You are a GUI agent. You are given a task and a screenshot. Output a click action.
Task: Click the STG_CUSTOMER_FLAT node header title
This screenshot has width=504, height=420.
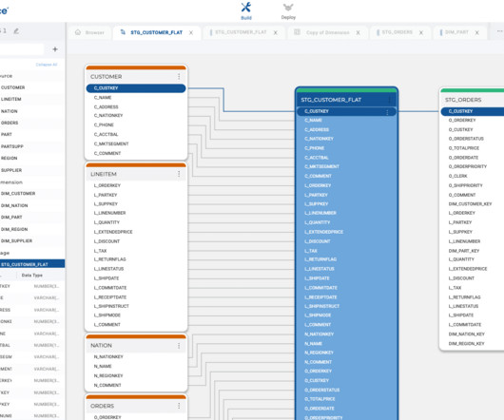331,100
